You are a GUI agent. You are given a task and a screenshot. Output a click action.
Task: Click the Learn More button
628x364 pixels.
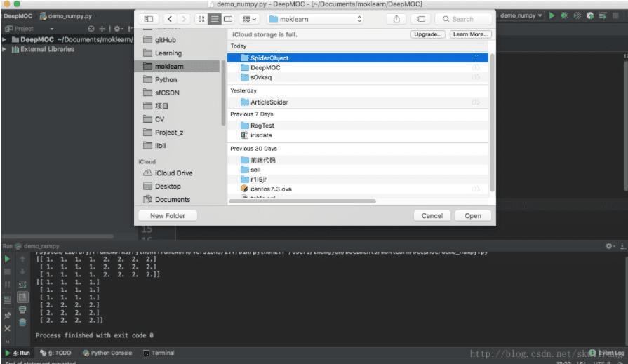coord(470,34)
